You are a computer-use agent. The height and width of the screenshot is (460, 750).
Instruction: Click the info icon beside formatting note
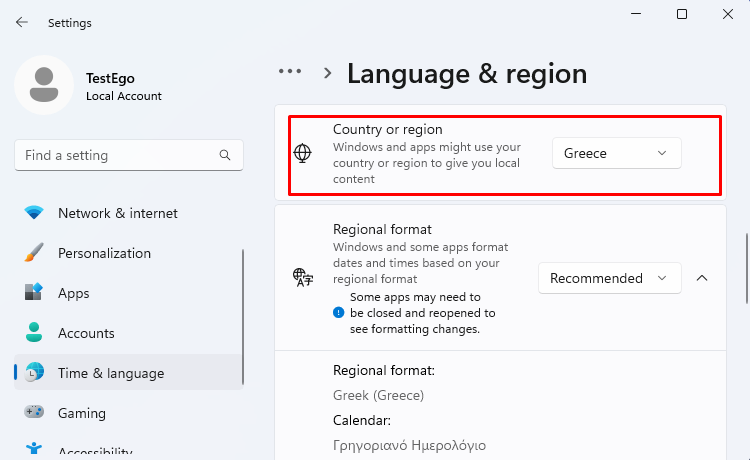click(x=339, y=313)
